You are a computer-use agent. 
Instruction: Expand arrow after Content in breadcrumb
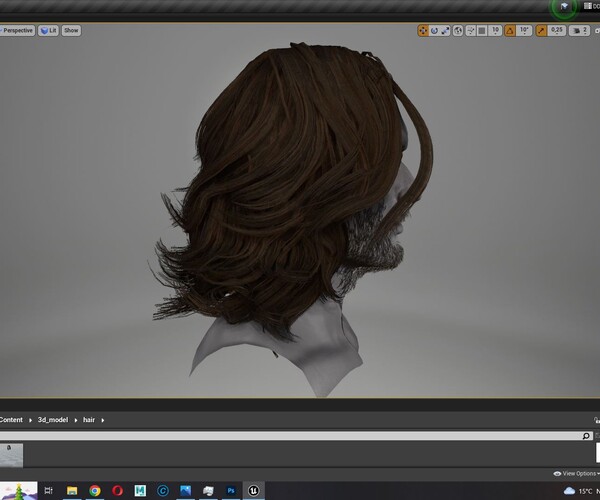tap(30, 420)
